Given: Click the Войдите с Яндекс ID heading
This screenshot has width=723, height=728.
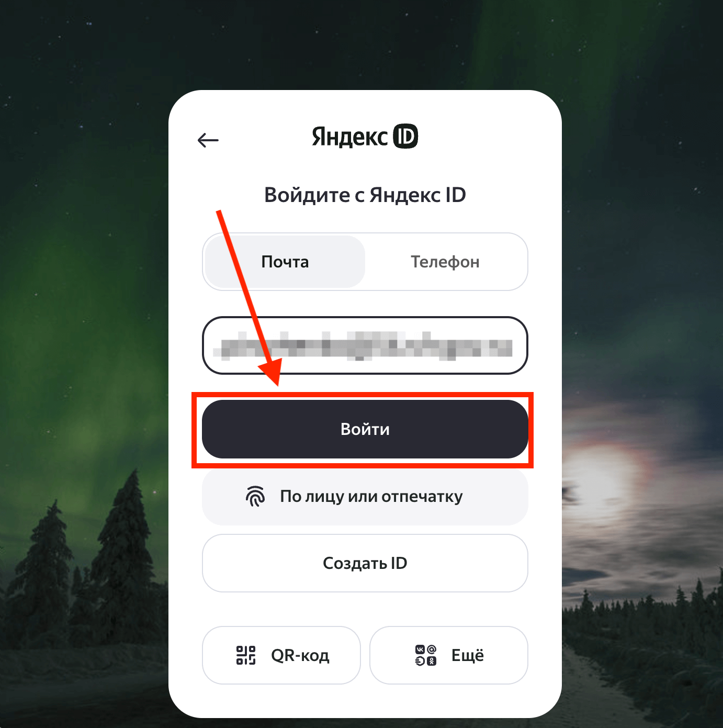Looking at the screenshot, I should tap(365, 195).
